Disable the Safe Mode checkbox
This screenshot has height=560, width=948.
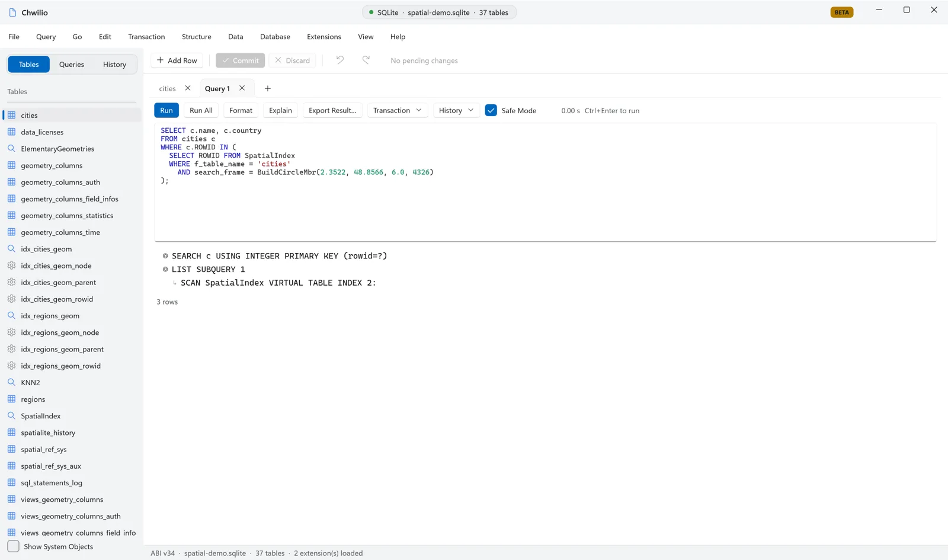pyautogui.click(x=491, y=110)
